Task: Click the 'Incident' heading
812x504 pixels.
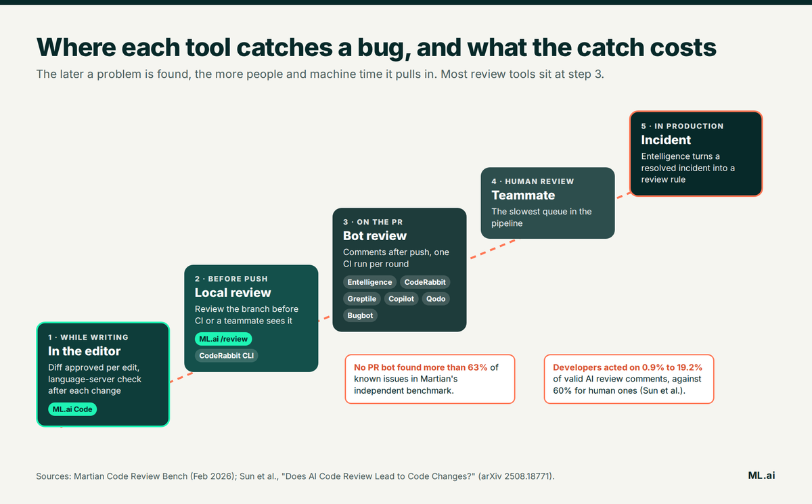Action: 666,140
